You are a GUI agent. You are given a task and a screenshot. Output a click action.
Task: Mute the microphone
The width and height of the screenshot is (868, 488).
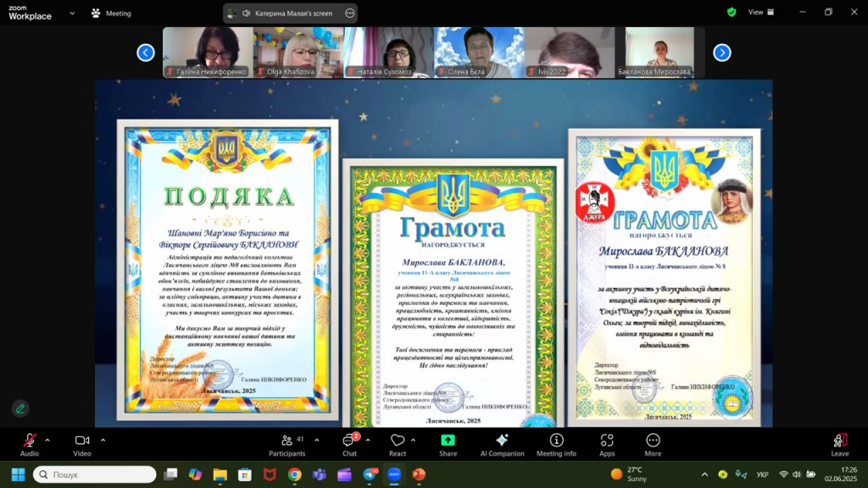point(31,441)
